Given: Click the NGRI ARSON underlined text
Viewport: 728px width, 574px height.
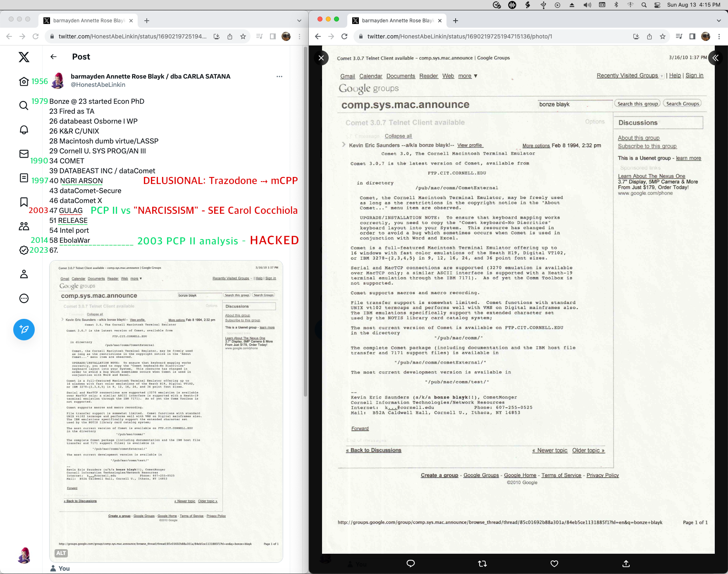Looking at the screenshot, I should click(81, 181).
